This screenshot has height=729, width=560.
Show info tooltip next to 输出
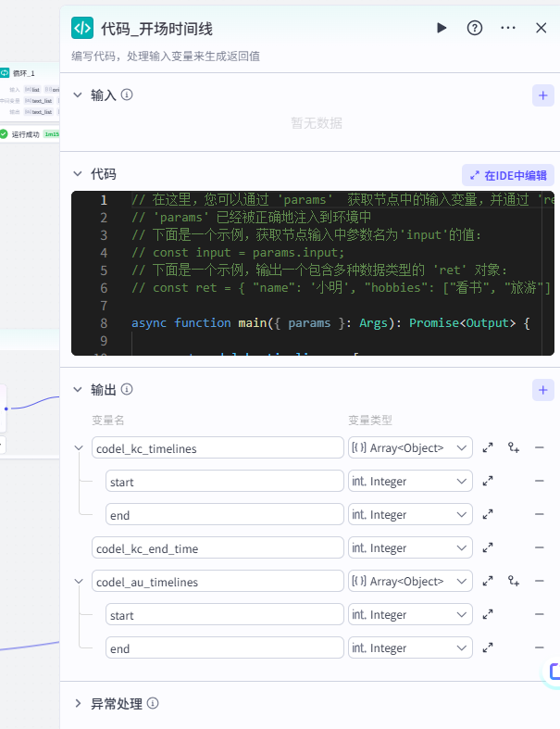pos(127,389)
